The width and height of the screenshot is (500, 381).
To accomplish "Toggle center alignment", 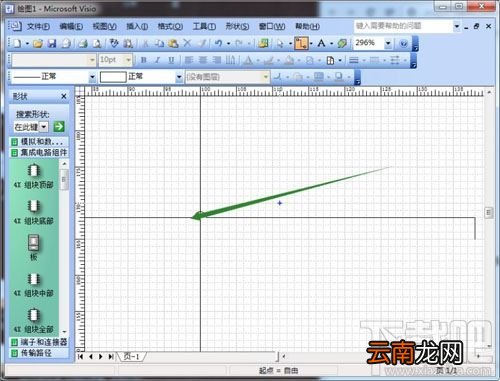I will point(203,60).
